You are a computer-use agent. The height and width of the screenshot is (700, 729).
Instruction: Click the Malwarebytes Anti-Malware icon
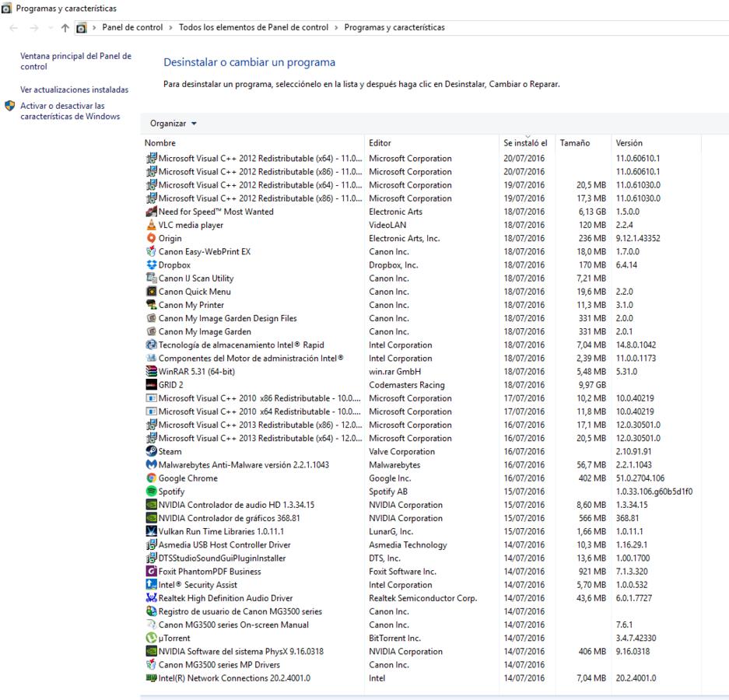(x=151, y=465)
